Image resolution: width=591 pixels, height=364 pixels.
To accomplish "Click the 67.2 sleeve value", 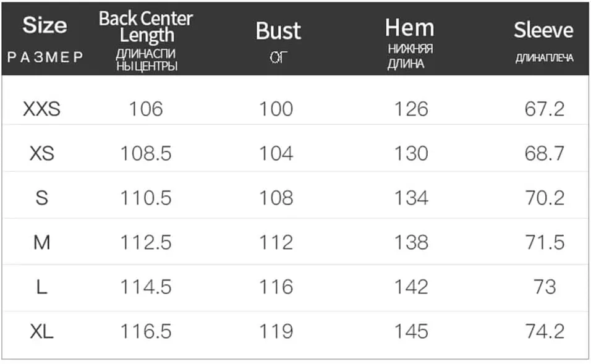I will [x=545, y=109].
